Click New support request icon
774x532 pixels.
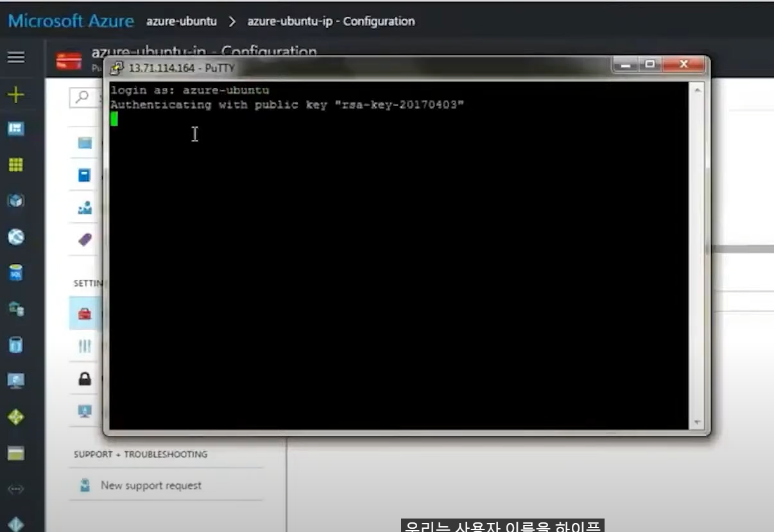[85, 486]
